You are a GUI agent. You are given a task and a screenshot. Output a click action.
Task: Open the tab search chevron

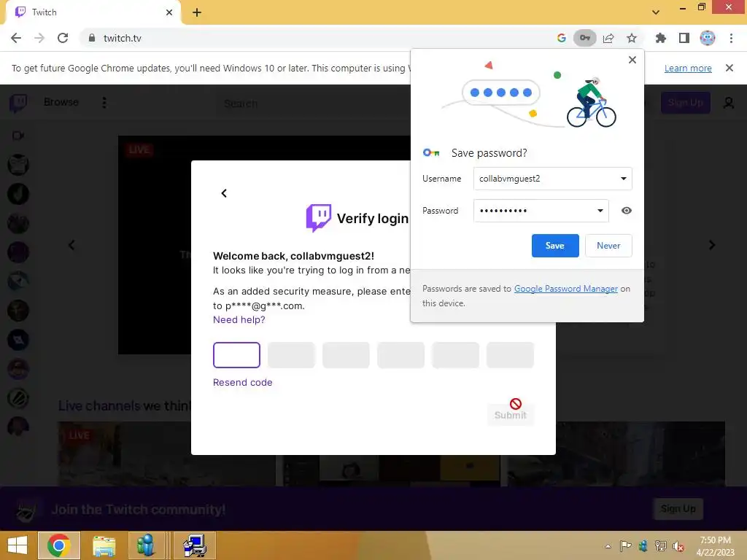pos(656,12)
